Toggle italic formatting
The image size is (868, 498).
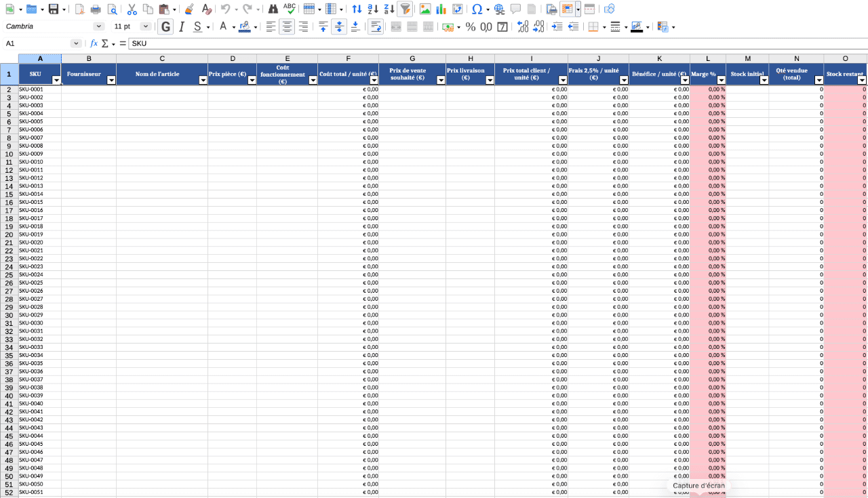[x=181, y=26]
